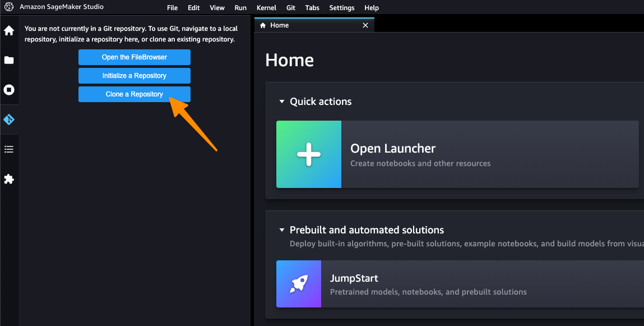Click the 'not currently in a Git repository' message
This screenshot has width=644, height=326.
pyautogui.click(x=131, y=34)
